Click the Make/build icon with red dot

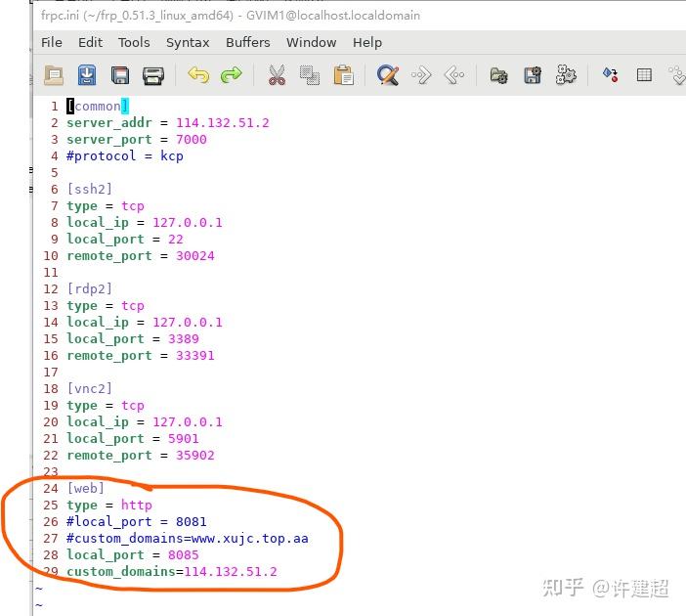click(611, 75)
